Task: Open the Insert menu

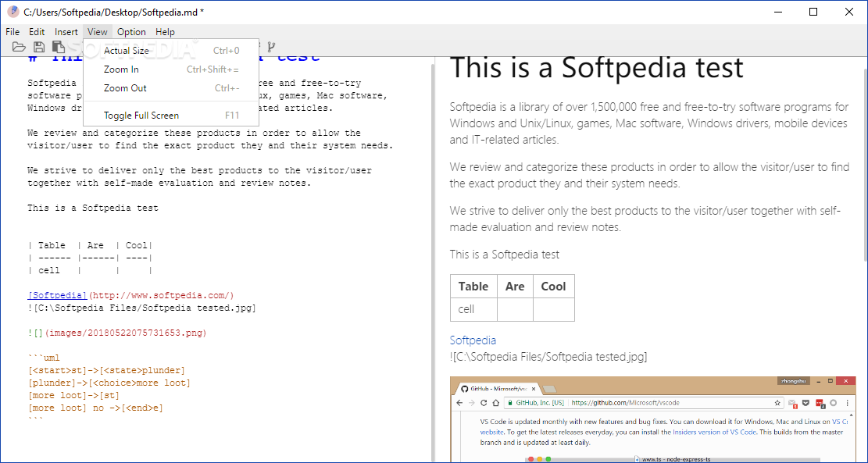Action: click(x=66, y=32)
